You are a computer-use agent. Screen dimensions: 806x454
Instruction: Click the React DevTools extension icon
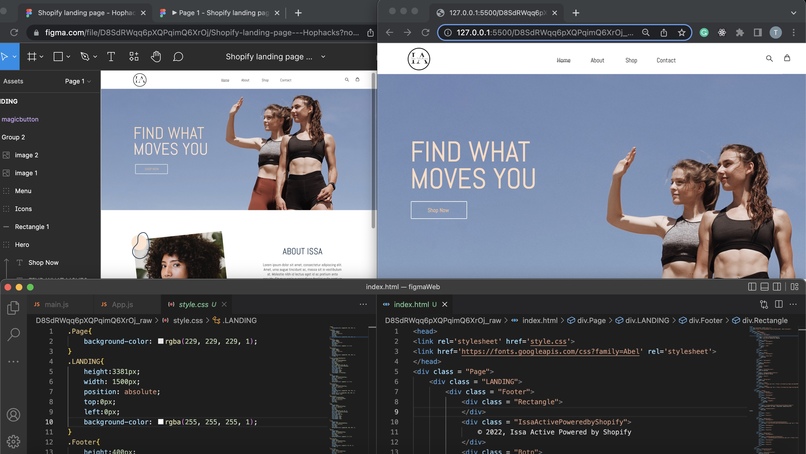point(722,32)
